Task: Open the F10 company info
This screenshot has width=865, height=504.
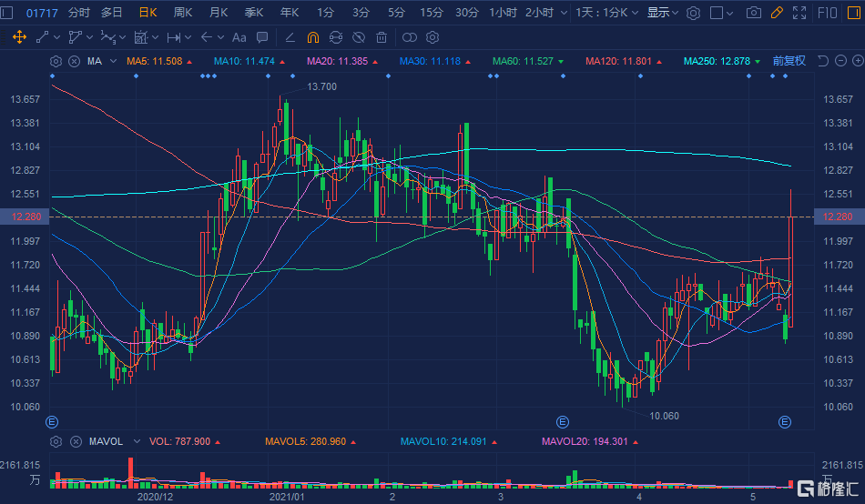Action: pos(828,13)
